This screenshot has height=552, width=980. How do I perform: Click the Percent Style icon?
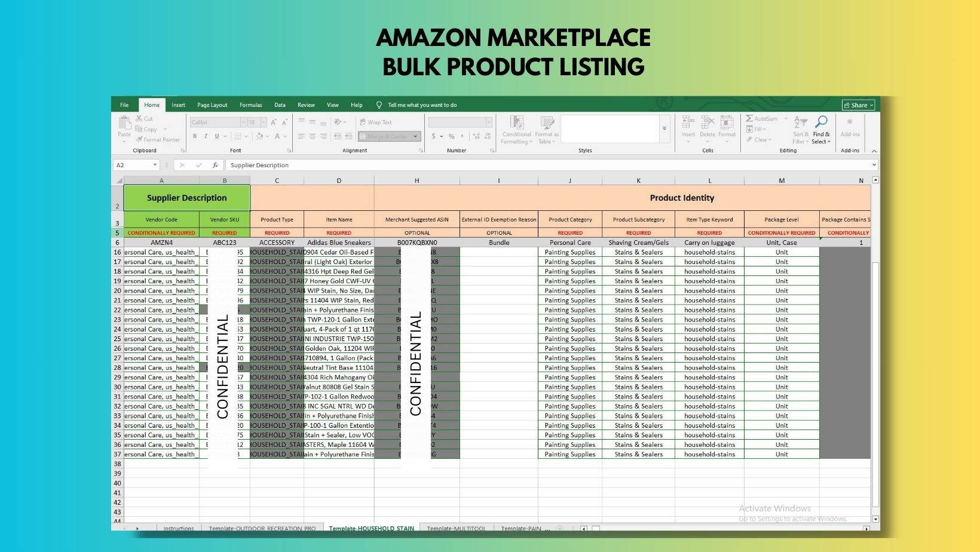pyautogui.click(x=452, y=136)
